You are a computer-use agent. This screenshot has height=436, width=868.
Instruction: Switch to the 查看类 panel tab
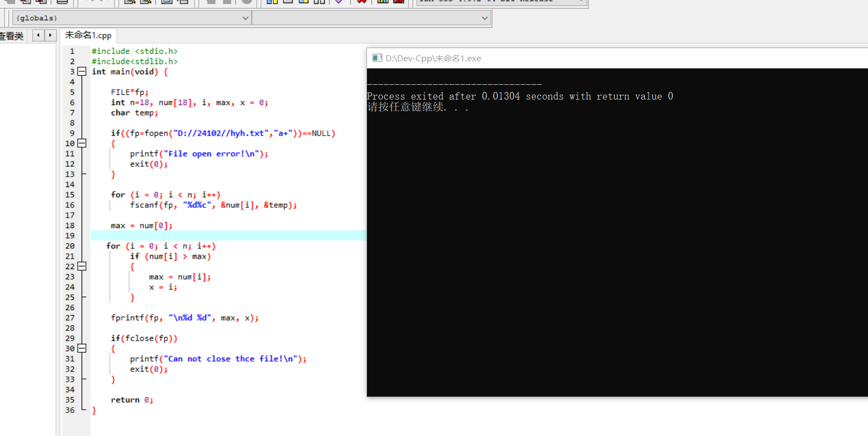pyautogui.click(x=12, y=36)
